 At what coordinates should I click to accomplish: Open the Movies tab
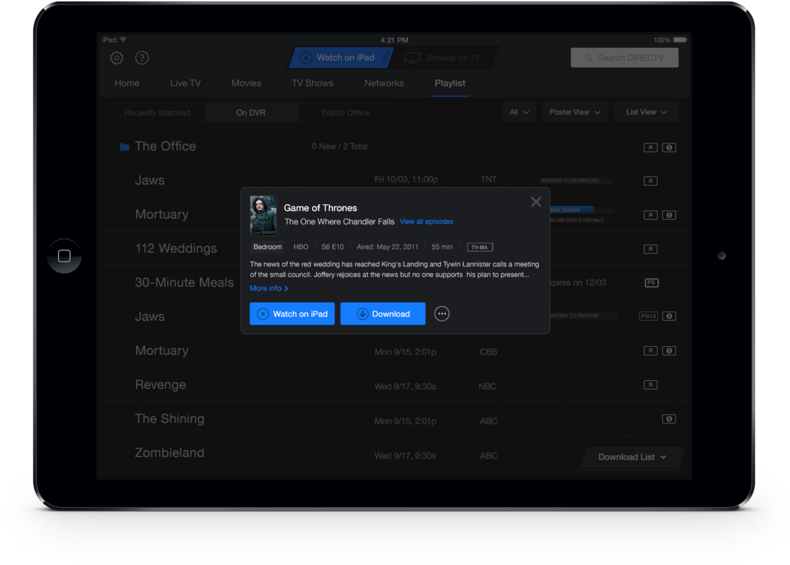coord(246,83)
